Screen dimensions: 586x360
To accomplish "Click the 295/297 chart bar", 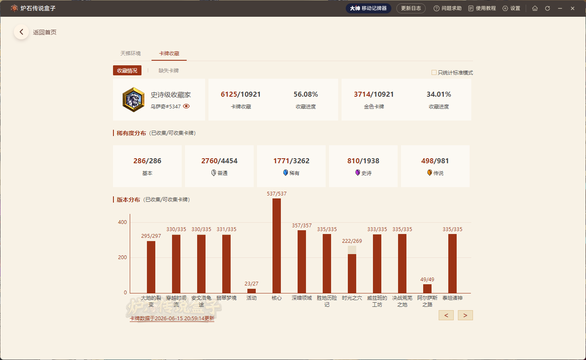I will [151, 267].
